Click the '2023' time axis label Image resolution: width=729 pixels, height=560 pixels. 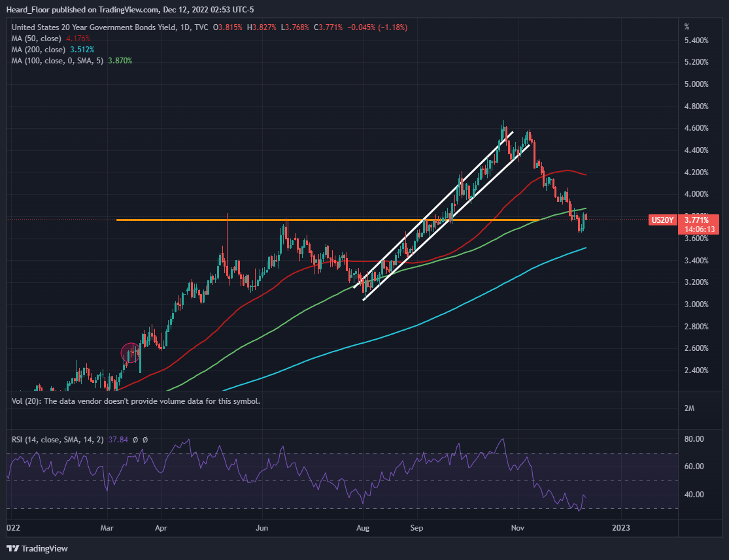[621, 528]
